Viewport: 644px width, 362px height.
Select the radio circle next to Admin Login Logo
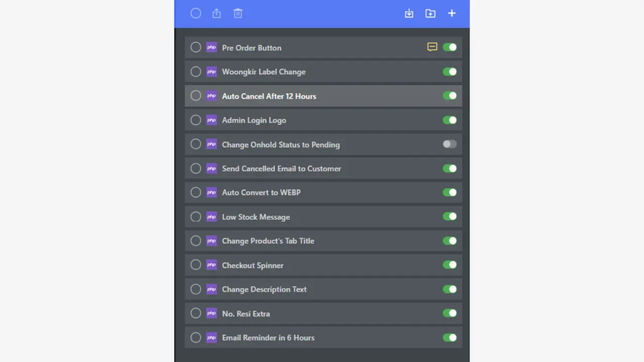196,120
